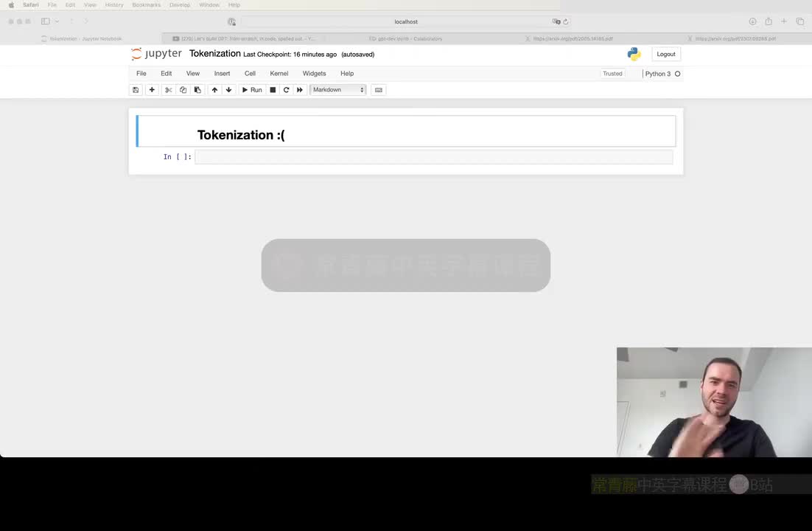Click the translate icon in address bar
This screenshot has width=812, height=531.
coord(556,22)
